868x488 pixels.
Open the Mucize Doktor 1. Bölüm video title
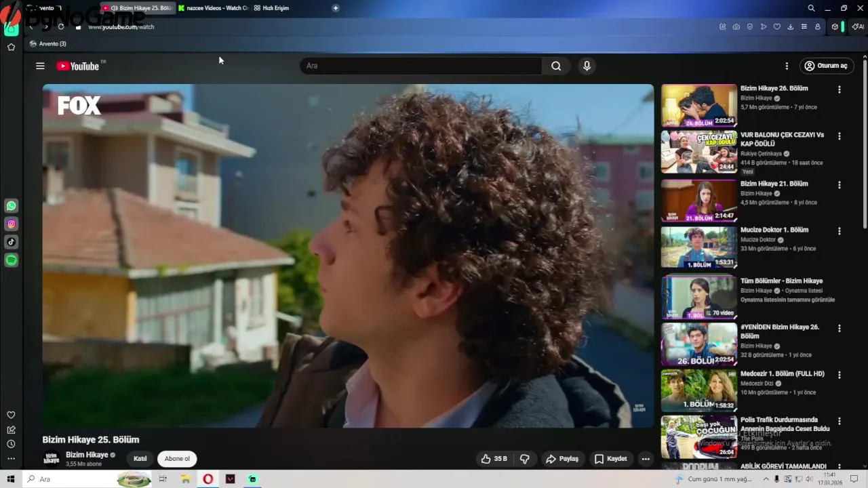(774, 230)
